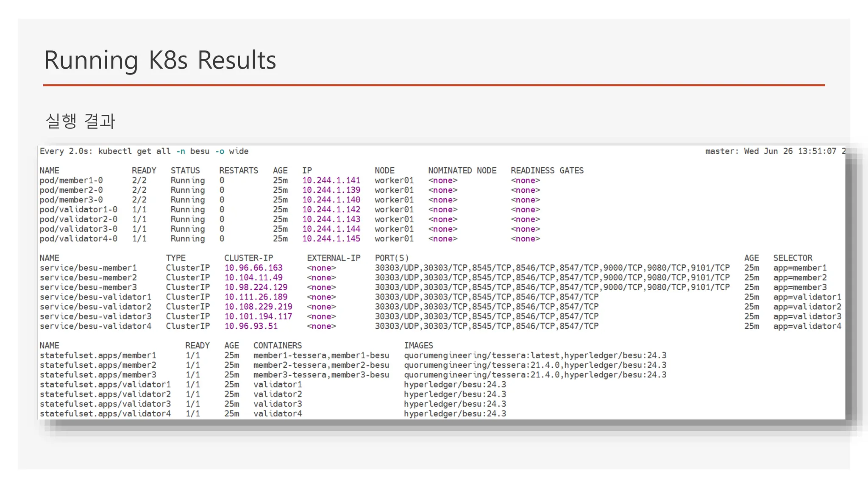The width and height of the screenshot is (868, 488).
Task: Click the EXTERNAL-IP column header
Action: [334, 258]
